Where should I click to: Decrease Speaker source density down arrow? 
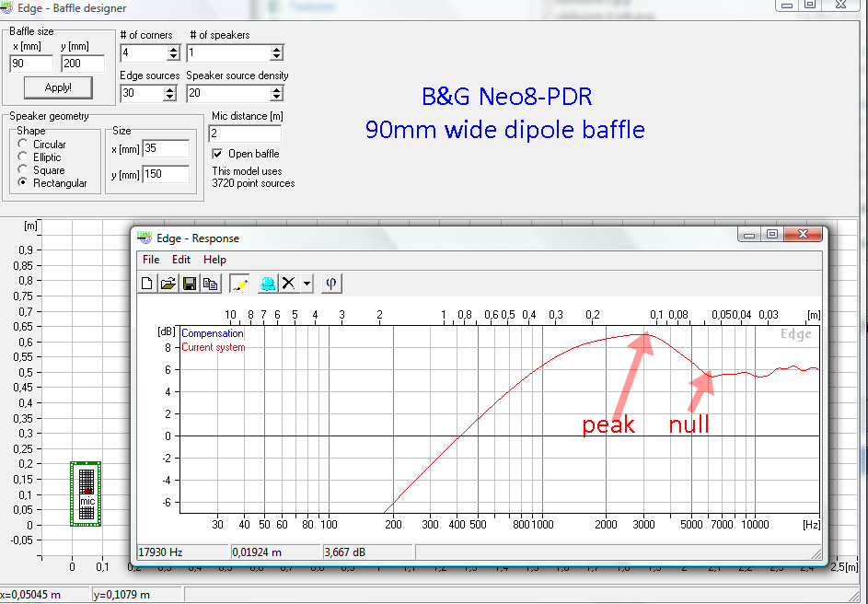point(276,97)
